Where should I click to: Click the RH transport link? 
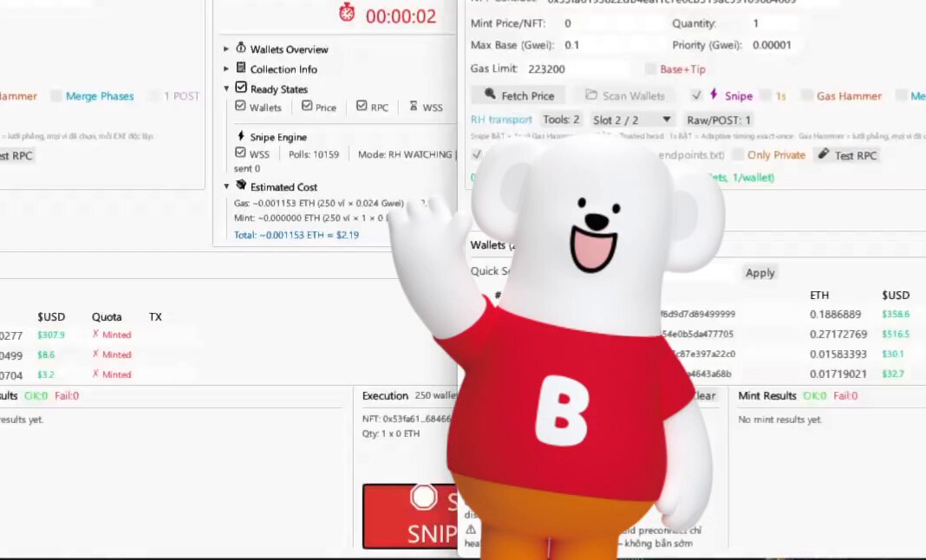(501, 120)
